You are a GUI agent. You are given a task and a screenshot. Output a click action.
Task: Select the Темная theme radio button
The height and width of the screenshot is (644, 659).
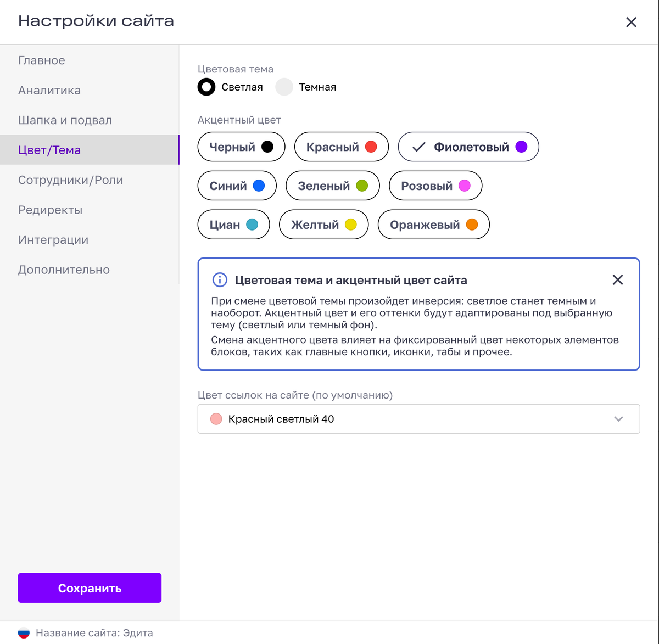284,87
